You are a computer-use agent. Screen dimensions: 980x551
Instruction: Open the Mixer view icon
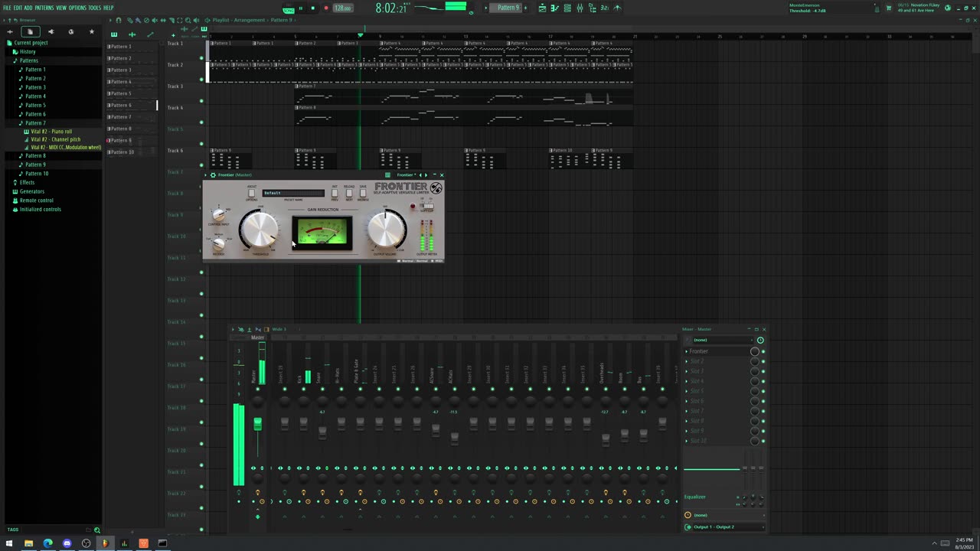pyautogui.click(x=580, y=8)
